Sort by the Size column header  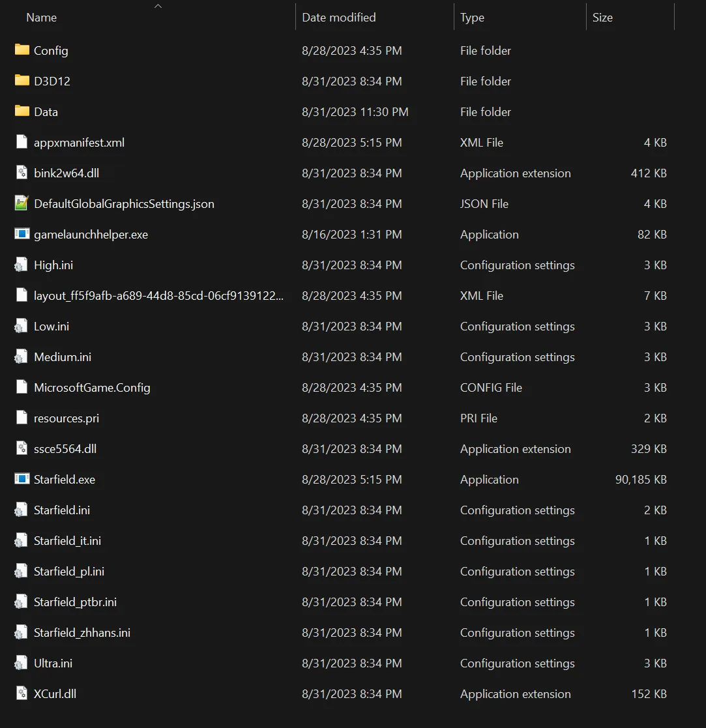tap(602, 18)
